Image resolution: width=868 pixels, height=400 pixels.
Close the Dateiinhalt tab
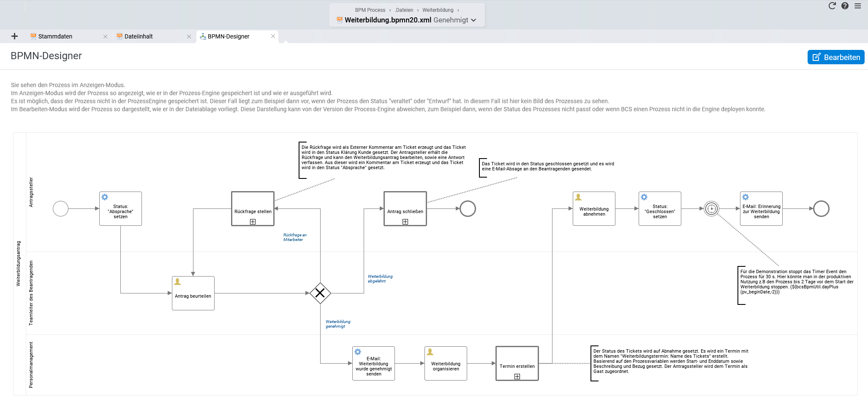[189, 37]
